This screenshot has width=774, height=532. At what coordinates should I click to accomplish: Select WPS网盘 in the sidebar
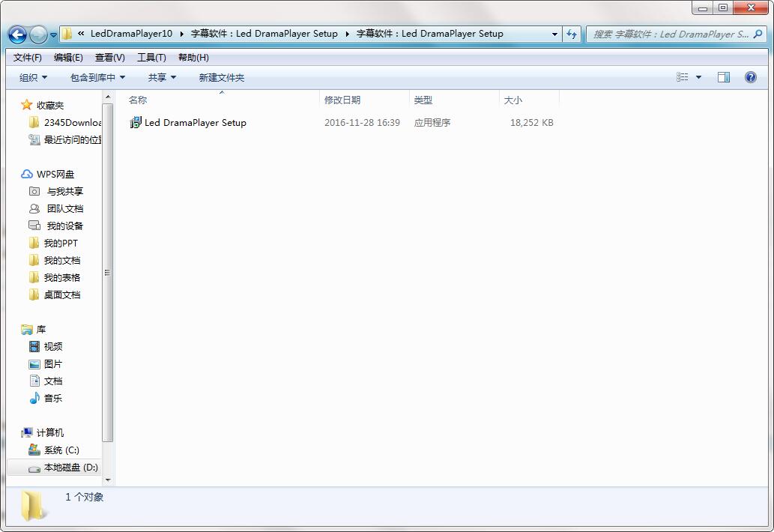click(x=55, y=174)
